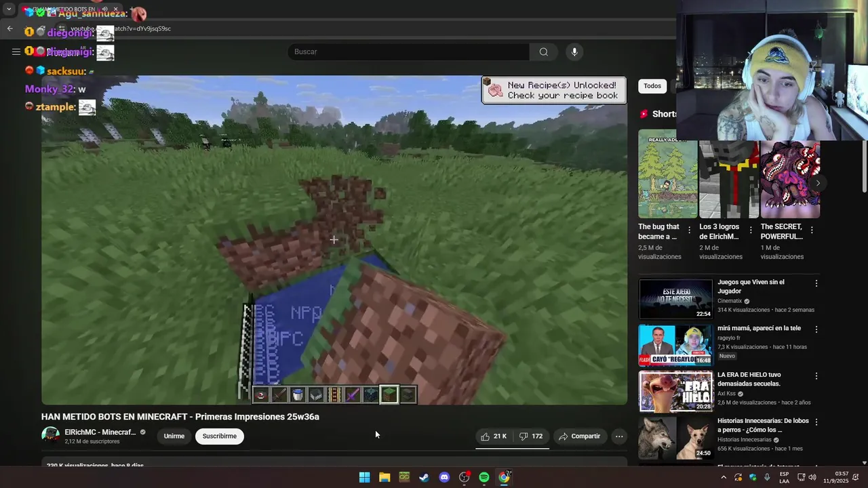
Task: Click the rageylo fr channel name
Action: pyautogui.click(x=729, y=338)
